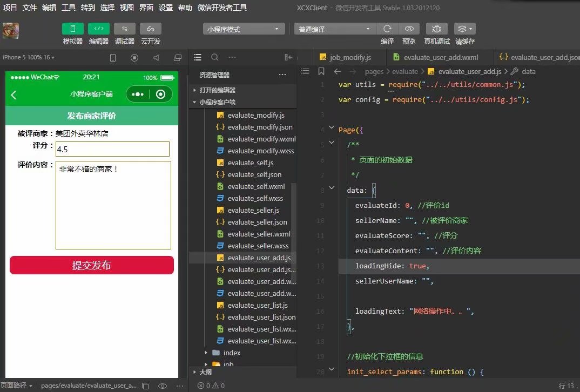Viewport: 580px width, 392px height.
Task: Open the clear cache layers dropdown
Action: pos(465,29)
